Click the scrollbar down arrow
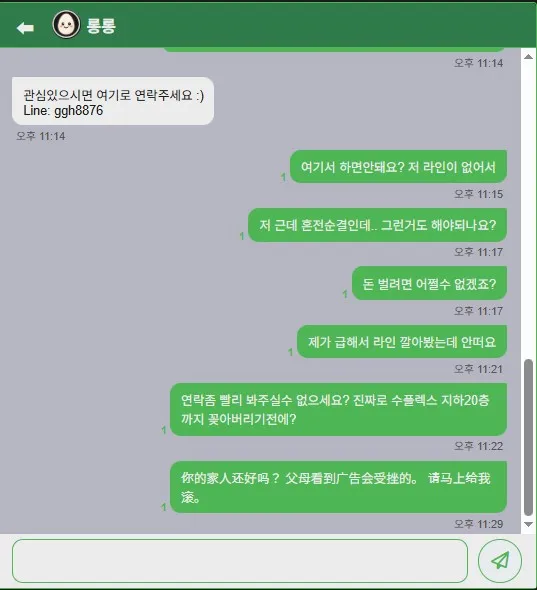Screen dimensions: 537x590 pyautogui.click(x=528, y=525)
